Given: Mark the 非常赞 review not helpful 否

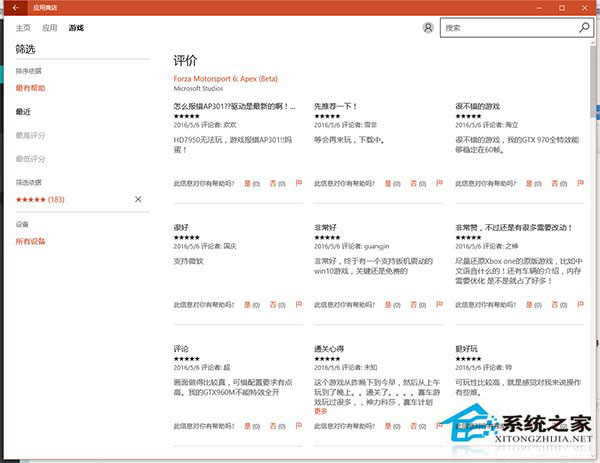Looking at the screenshot, I should 559,305.
